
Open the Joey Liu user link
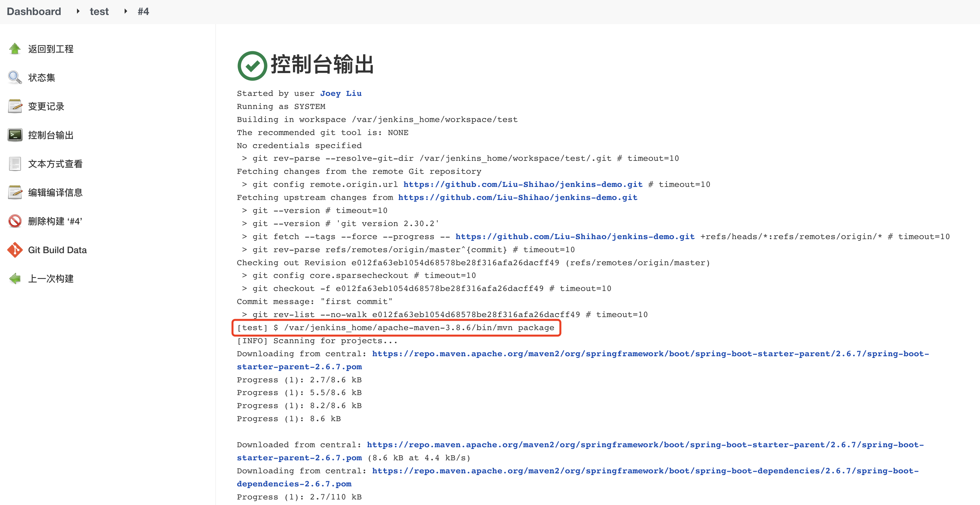coord(341,93)
